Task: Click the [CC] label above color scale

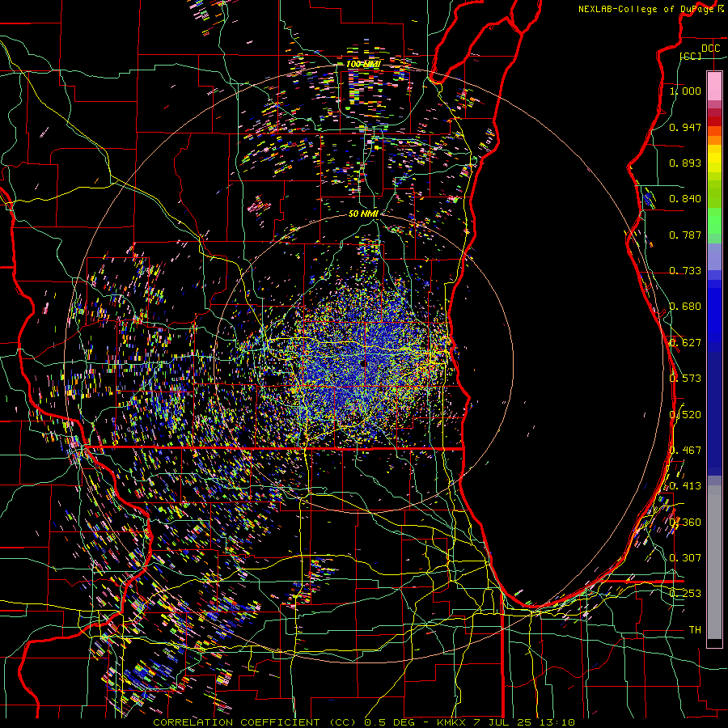Action: coord(691,56)
